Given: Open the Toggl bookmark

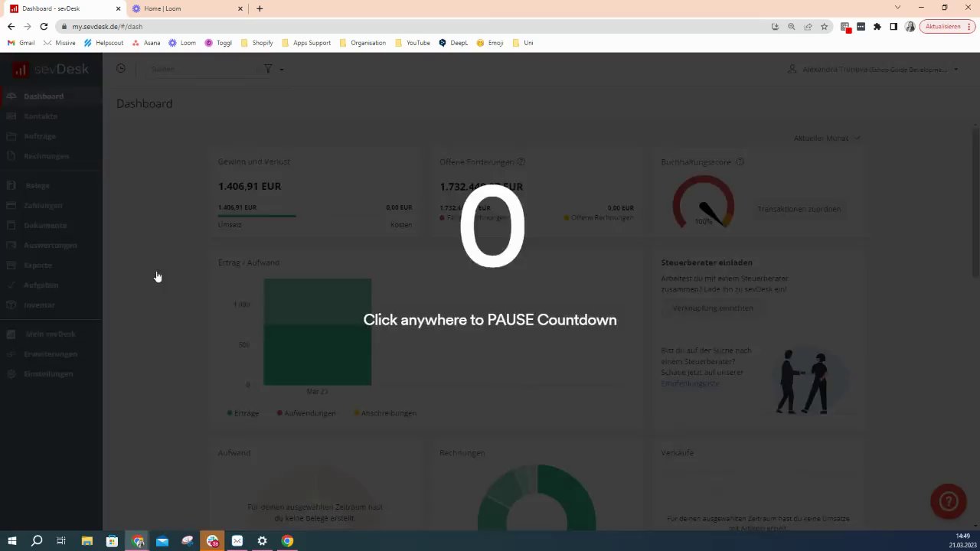Looking at the screenshot, I should click(218, 43).
